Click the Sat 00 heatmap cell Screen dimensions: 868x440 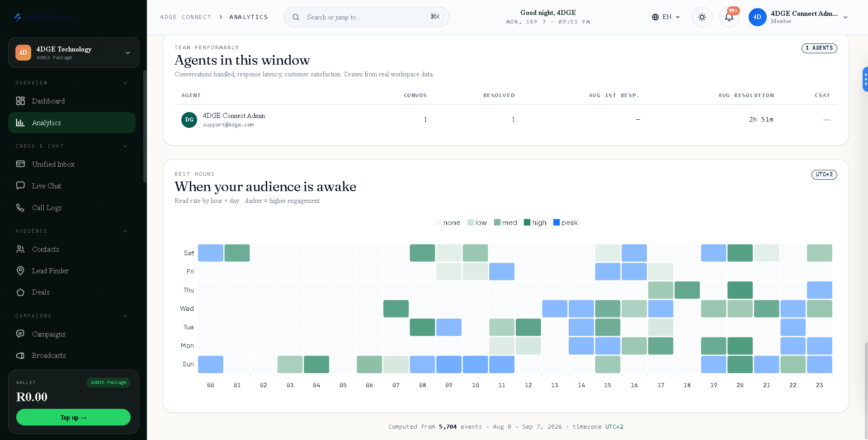pyautogui.click(x=211, y=253)
